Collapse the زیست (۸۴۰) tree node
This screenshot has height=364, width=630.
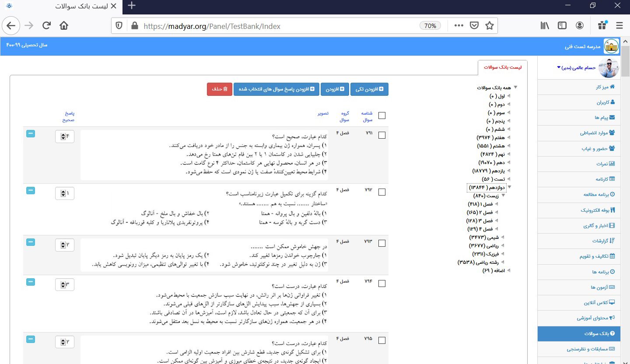[x=503, y=196]
